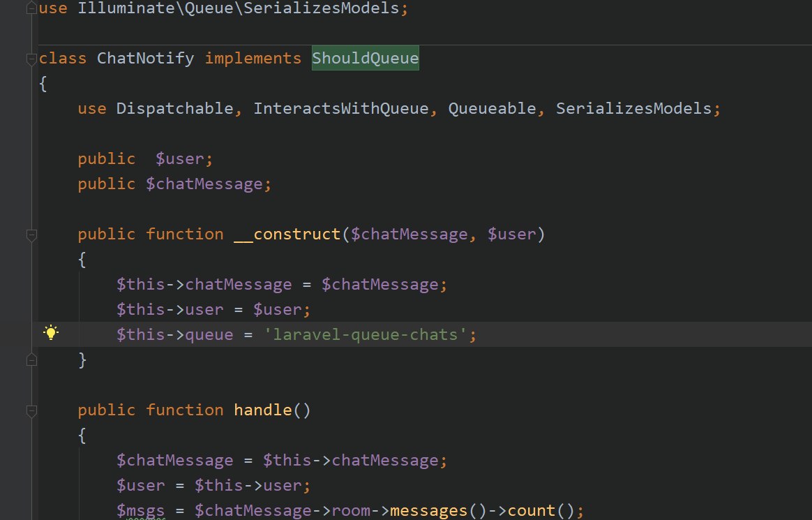Click the __construct method name
Image resolution: width=812 pixels, height=520 pixels.
pyautogui.click(x=287, y=234)
